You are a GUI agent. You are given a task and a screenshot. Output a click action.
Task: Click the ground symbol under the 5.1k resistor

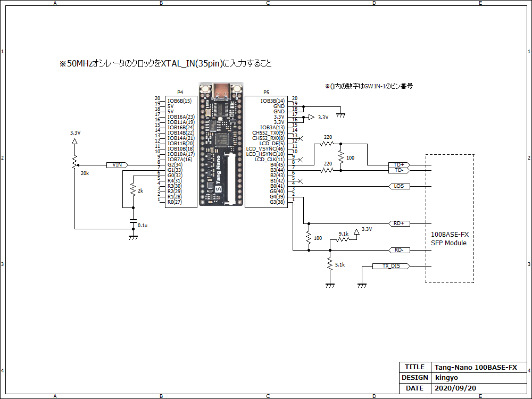click(x=330, y=285)
